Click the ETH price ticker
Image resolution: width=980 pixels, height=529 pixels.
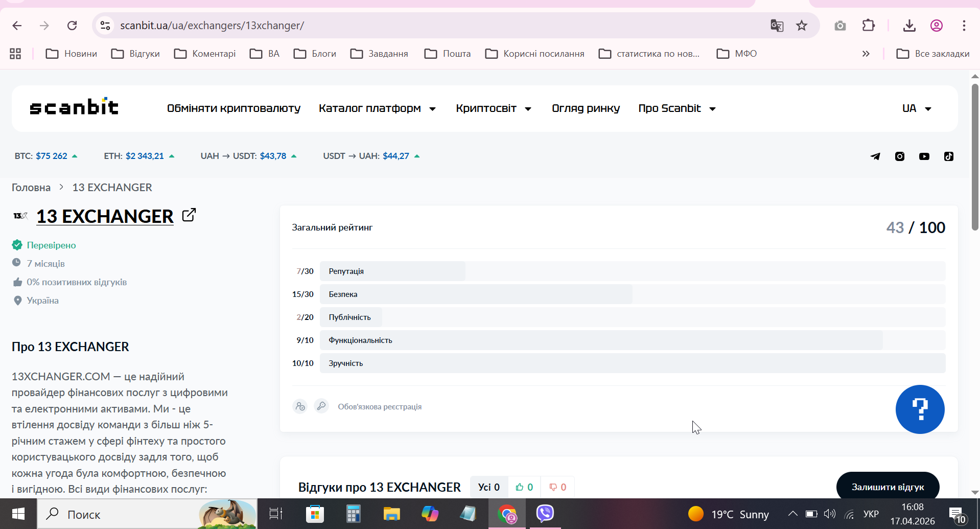139,156
